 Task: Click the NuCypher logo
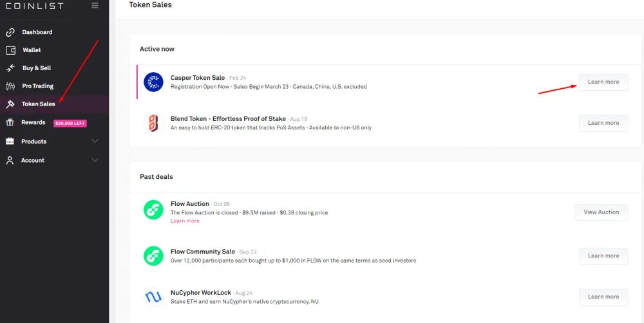(154, 297)
